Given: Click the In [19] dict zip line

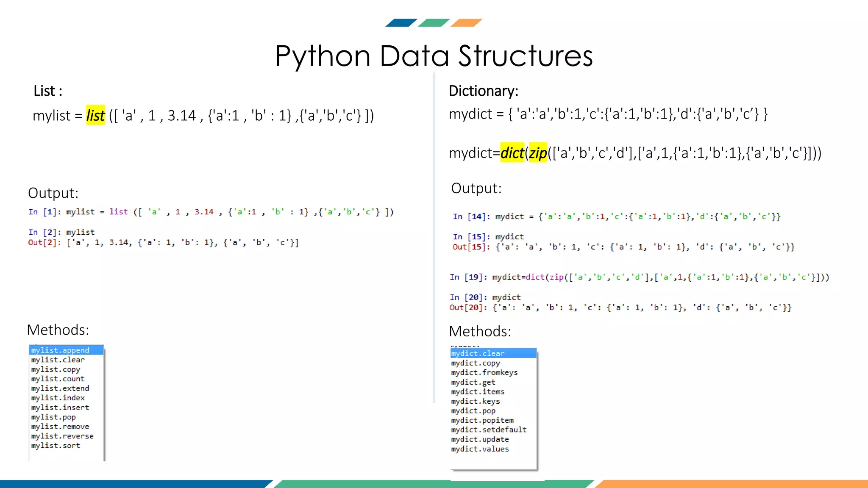Looking at the screenshot, I should [640, 277].
